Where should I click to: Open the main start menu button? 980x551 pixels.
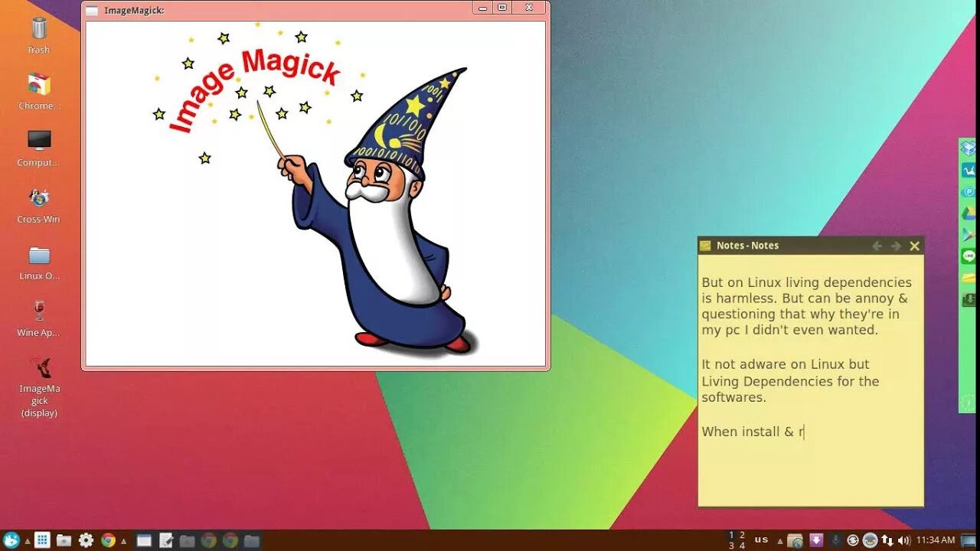tap(11, 540)
